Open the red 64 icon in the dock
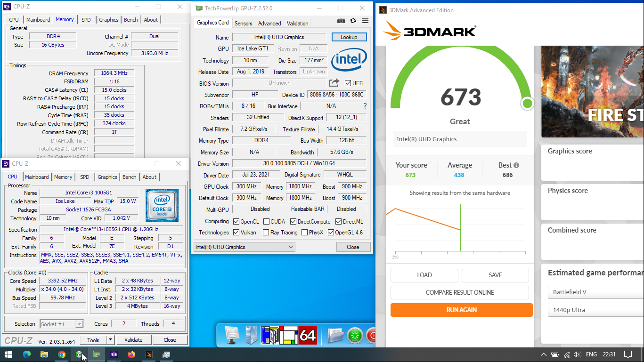 pos(308,335)
